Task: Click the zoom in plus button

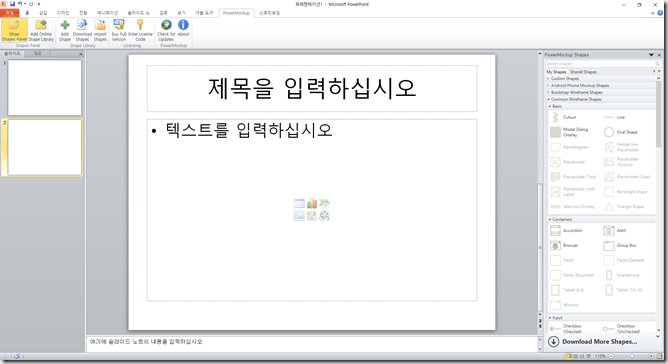Action: pos(651,356)
